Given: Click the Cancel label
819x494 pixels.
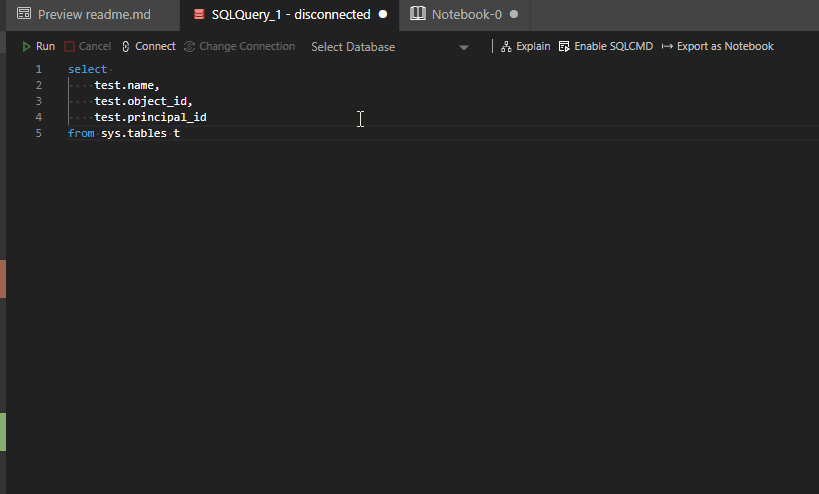Looking at the screenshot, I should (95, 46).
